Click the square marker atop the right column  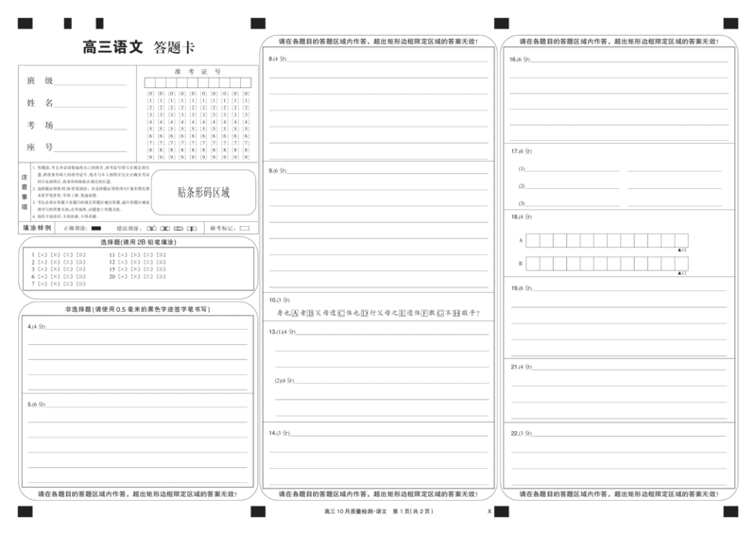504,21
